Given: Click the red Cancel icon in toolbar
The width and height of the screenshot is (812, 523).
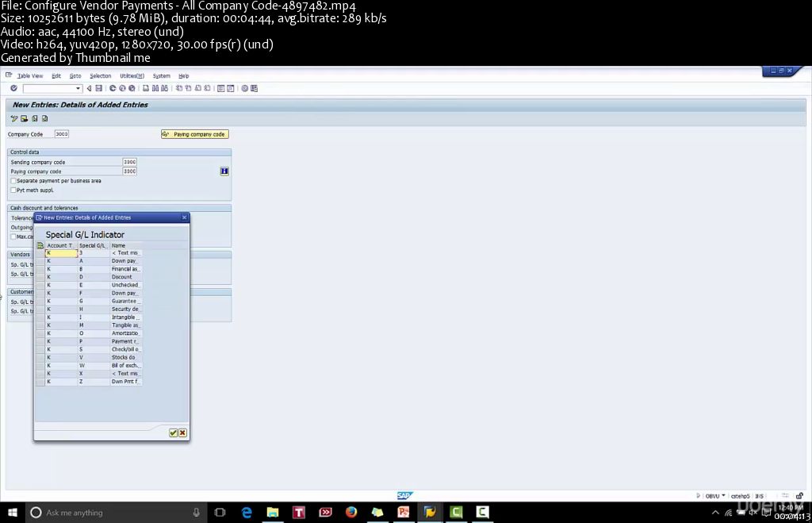Looking at the screenshot, I should [x=132, y=88].
